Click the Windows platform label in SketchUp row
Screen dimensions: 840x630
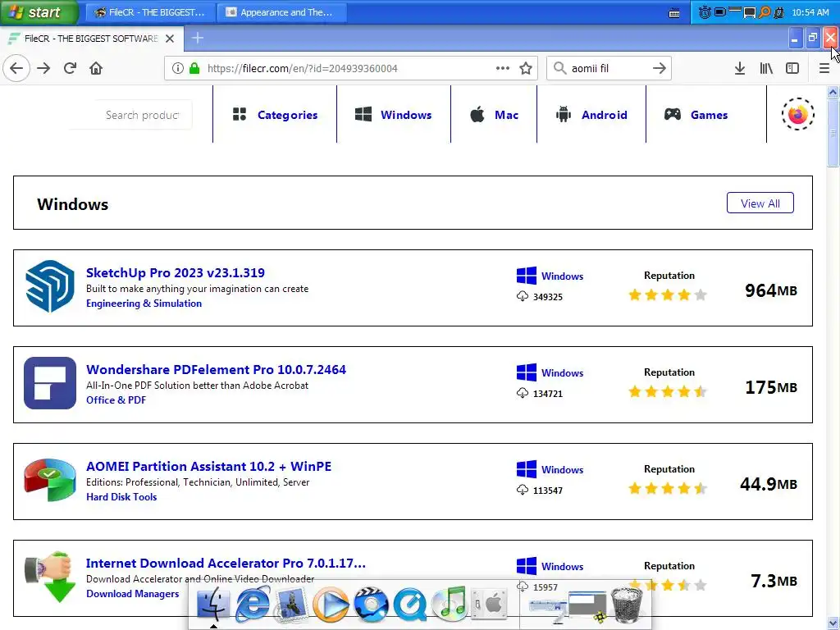pyautogui.click(x=562, y=276)
